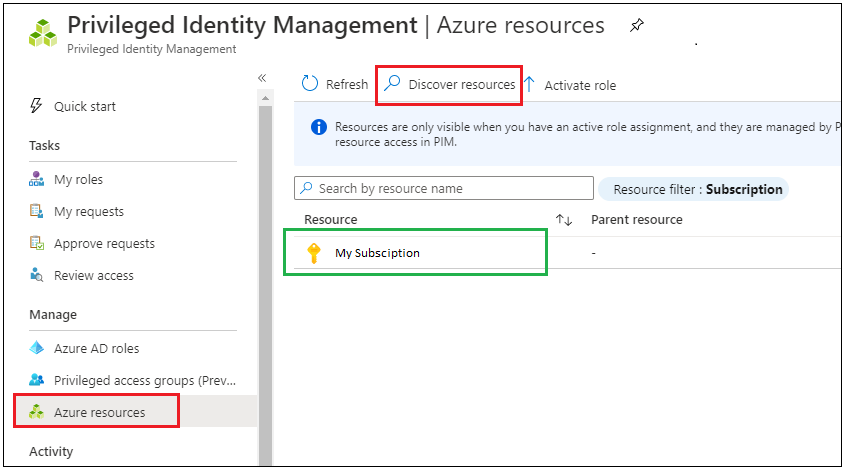Click the Tasks section heading
845x470 pixels.
click(x=44, y=146)
